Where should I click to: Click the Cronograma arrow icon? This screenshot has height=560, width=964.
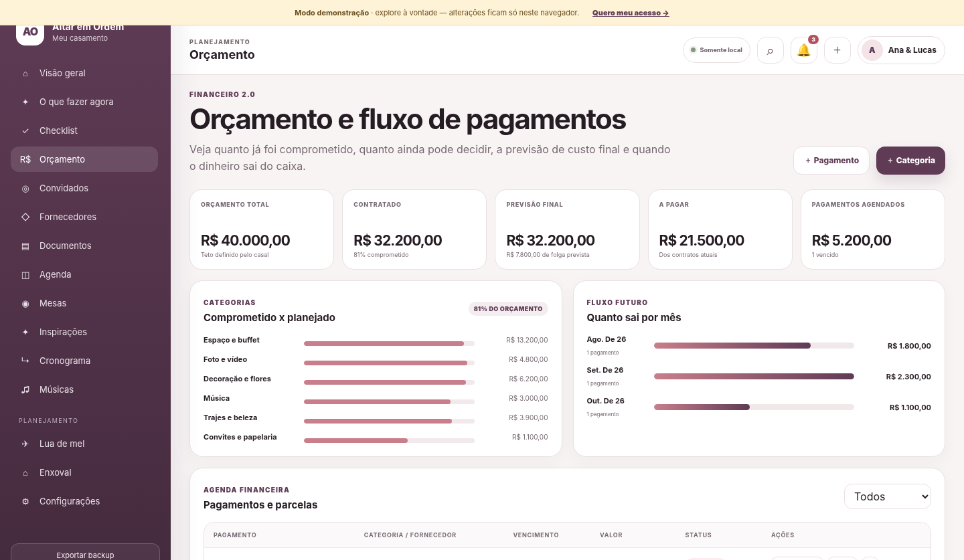[x=25, y=361]
